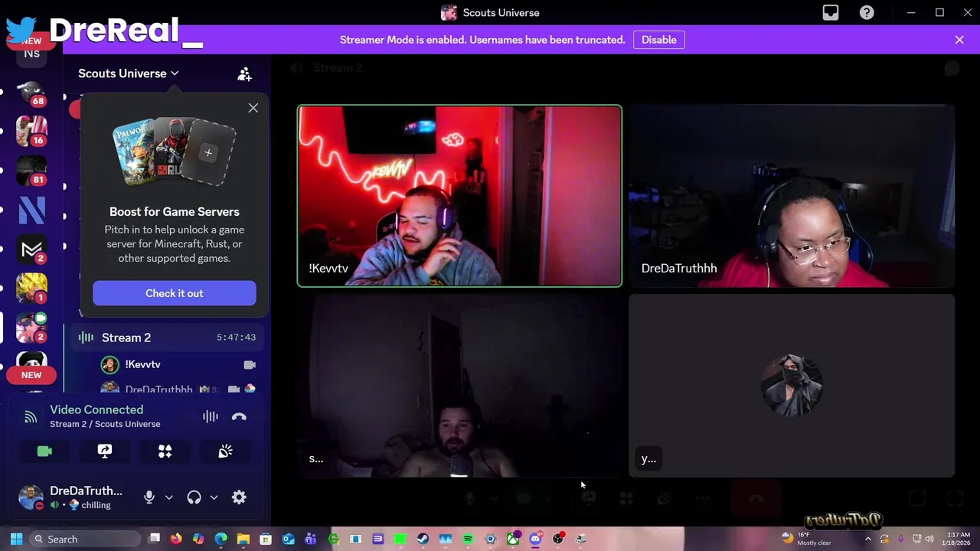Click the Windows Start button
Screen dimensions: 980x551
coord(16,539)
